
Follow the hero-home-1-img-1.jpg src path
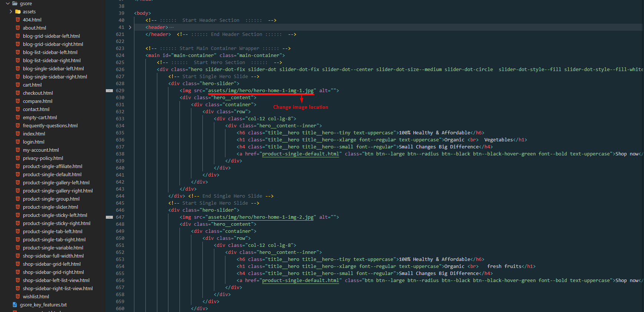click(261, 91)
